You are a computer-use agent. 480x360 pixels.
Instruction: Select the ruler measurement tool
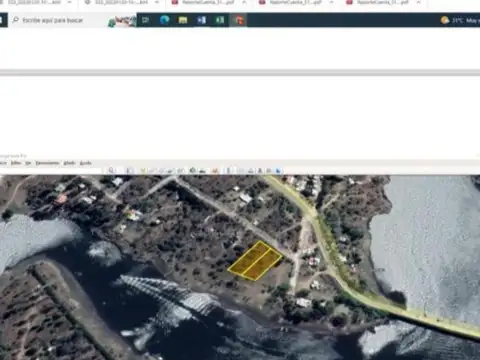(228, 170)
